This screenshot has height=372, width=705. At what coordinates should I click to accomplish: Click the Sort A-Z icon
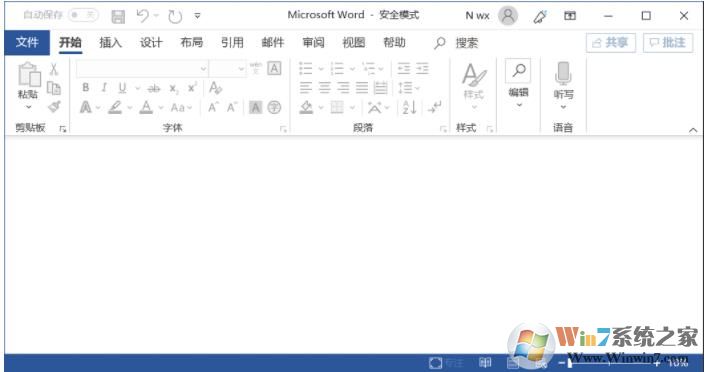[x=410, y=108]
